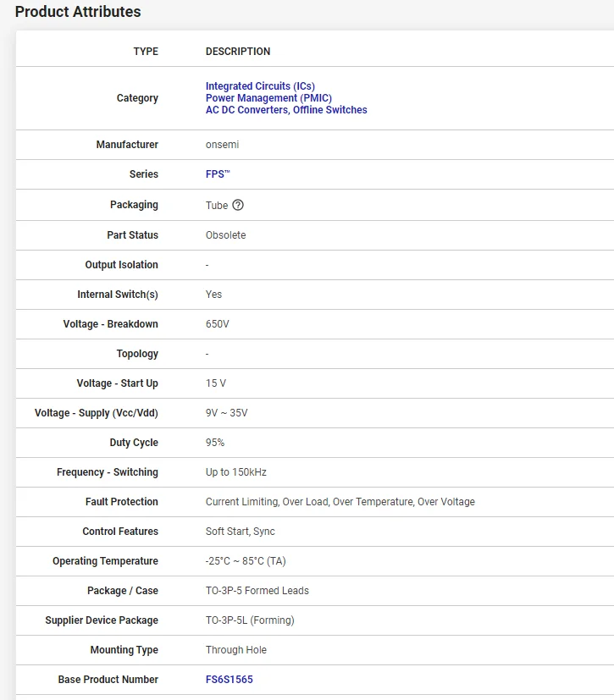The height and width of the screenshot is (700, 614).
Task: Click the TO-3P-5 Formed Leads package value
Action: 257,591
